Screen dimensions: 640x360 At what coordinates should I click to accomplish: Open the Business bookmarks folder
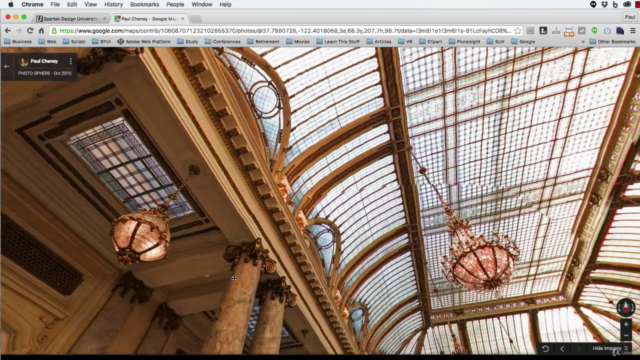coord(18,42)
